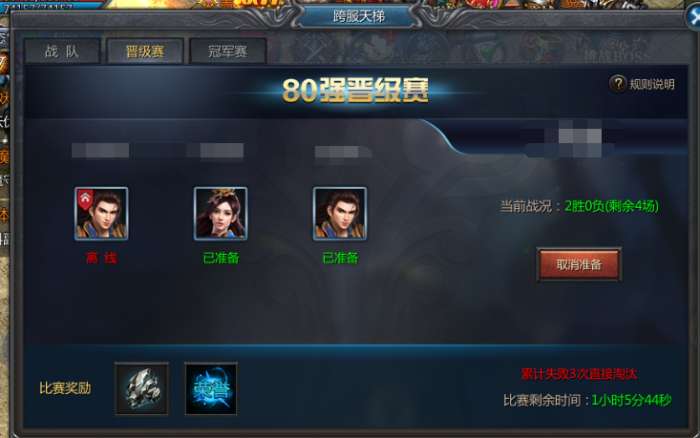Open the 冠军赛 tab
This screenshot has width=700, height=438.
coord(228,51)
